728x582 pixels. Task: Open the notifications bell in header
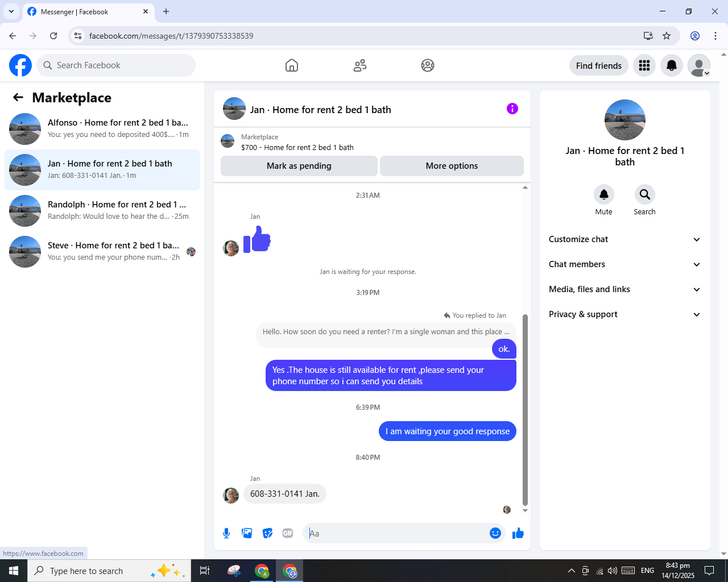[672, 65]
